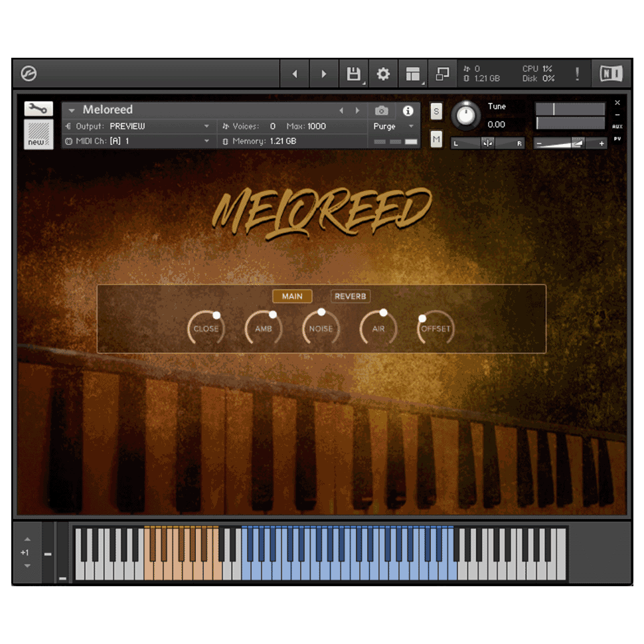Click the wrench icon to edit the instrument
This screenshot has width=644, height=644.
[38, 108]
